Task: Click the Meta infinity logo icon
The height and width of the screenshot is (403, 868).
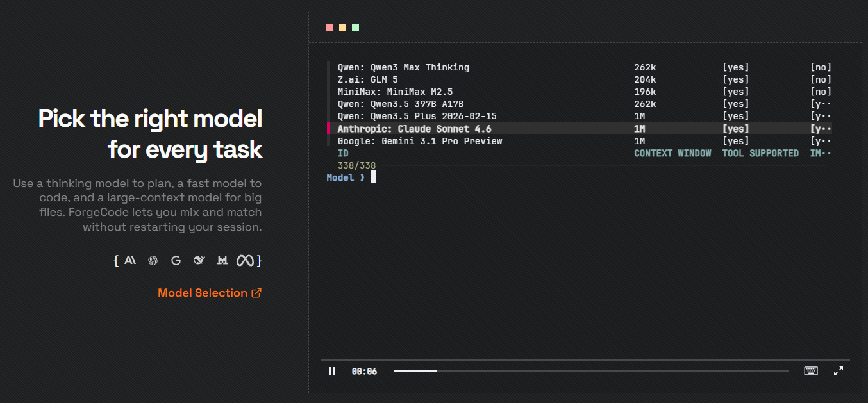Action: click(x=246, y=260)
